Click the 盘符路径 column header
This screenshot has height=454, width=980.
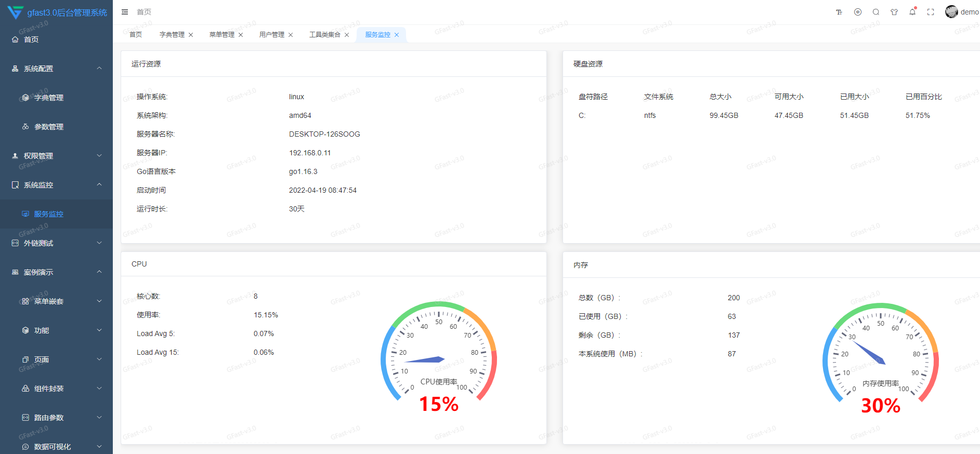pyautogui.click(x=593, y=97)
